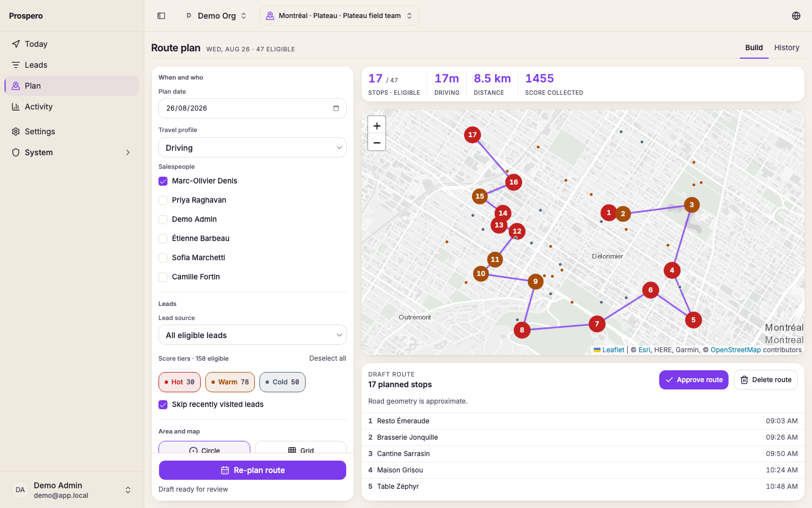Image resolution: width=812 pixels, height=508 pixels.
Task: Switch to the Build tab
Action: point(754,48)
